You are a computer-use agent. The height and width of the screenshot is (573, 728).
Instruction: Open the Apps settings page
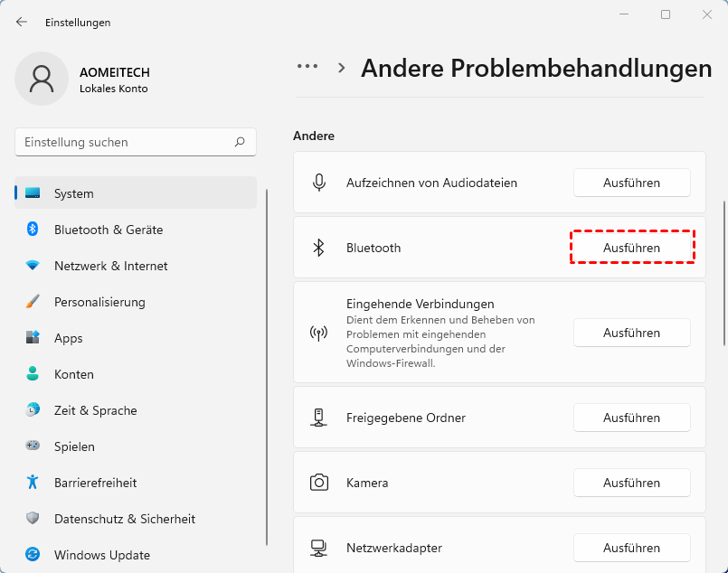click(x=68, y=338)
